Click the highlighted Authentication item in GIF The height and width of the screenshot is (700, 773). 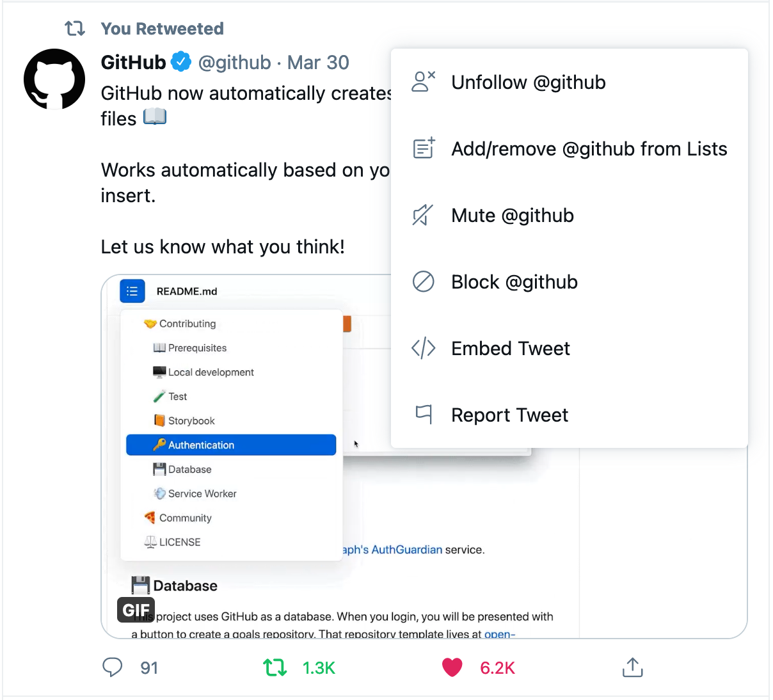pos(231,445)
